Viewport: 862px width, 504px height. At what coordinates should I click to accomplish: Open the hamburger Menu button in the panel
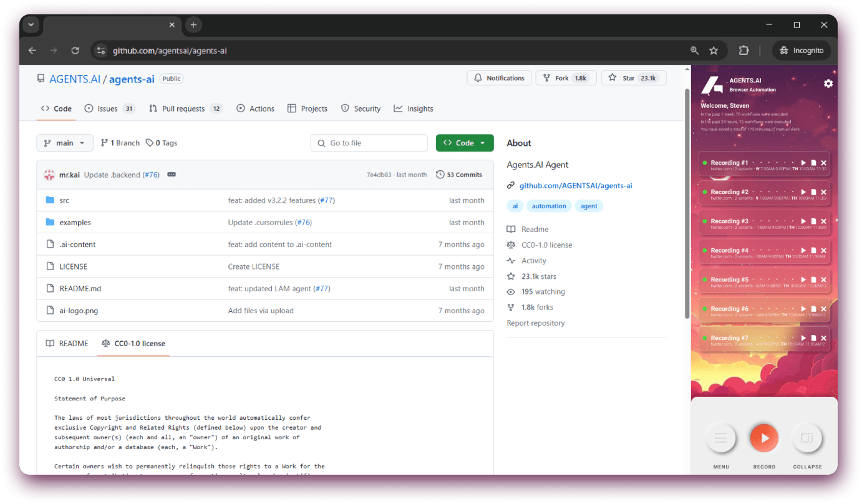pyautogui.click(x=721, y=439)
